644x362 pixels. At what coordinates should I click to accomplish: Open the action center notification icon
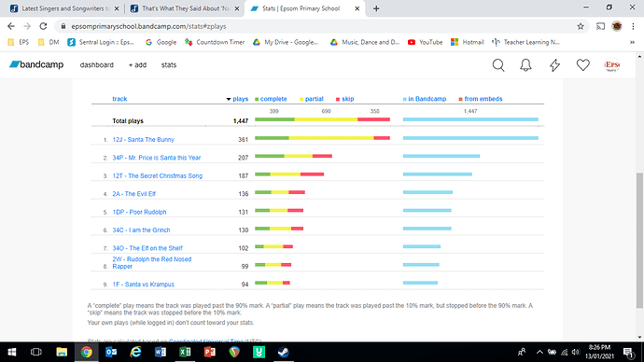pyautogui.click(x=628, y=352)
